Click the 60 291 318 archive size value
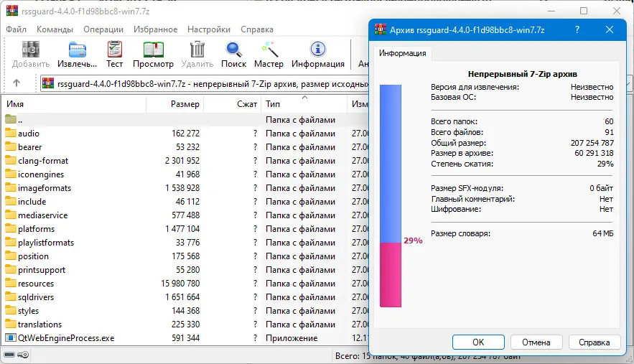634x364 pixels. [x=594, y=154]
